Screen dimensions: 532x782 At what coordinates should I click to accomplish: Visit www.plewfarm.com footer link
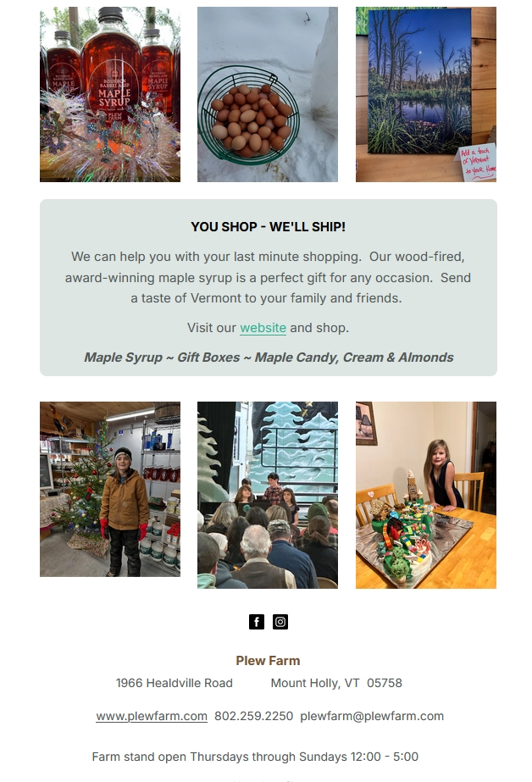click(152, 716)
